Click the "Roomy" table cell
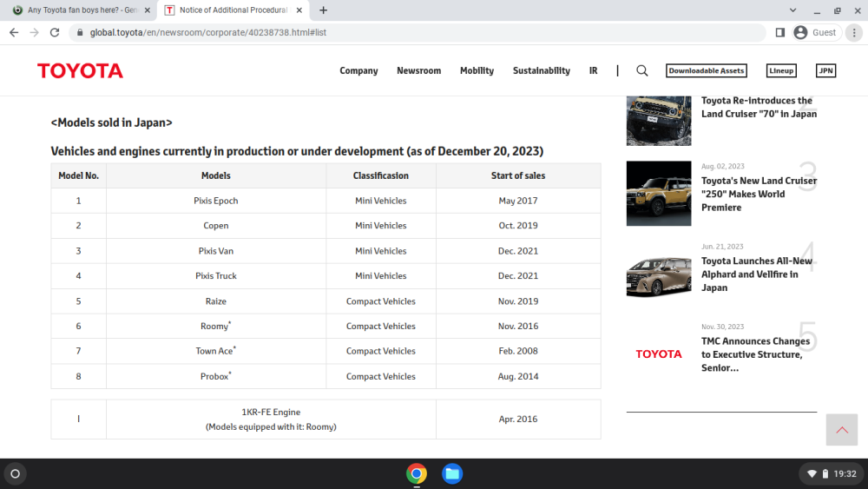Screen dimensions: 868x489 216,327
